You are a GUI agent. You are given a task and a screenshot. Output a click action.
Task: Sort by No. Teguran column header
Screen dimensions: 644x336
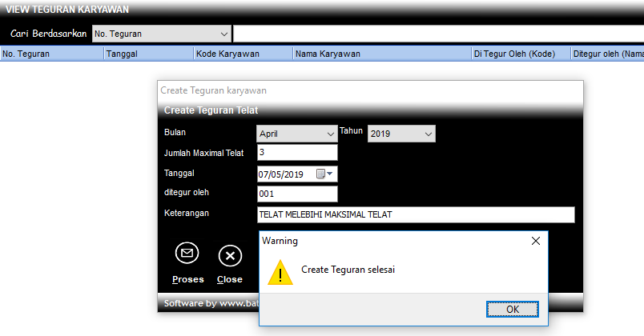pyautogui.click(x=52, y=54)
